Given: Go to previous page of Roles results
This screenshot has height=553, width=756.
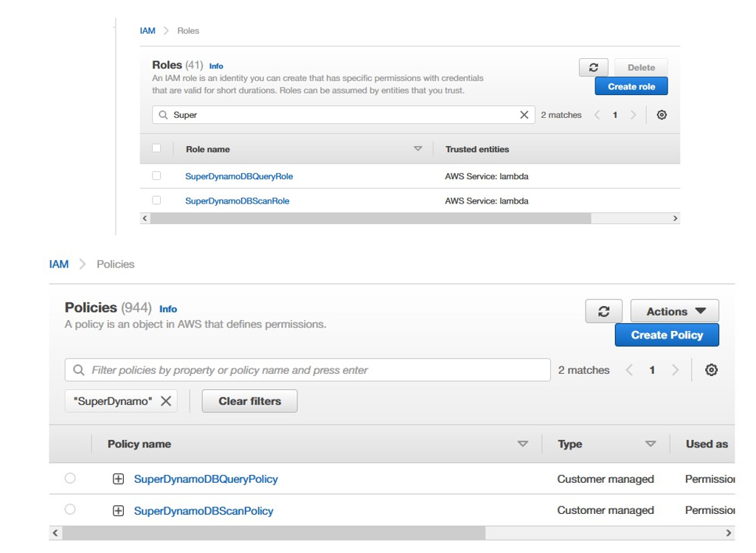Looking at the screenshot, I should click(597, 115).
